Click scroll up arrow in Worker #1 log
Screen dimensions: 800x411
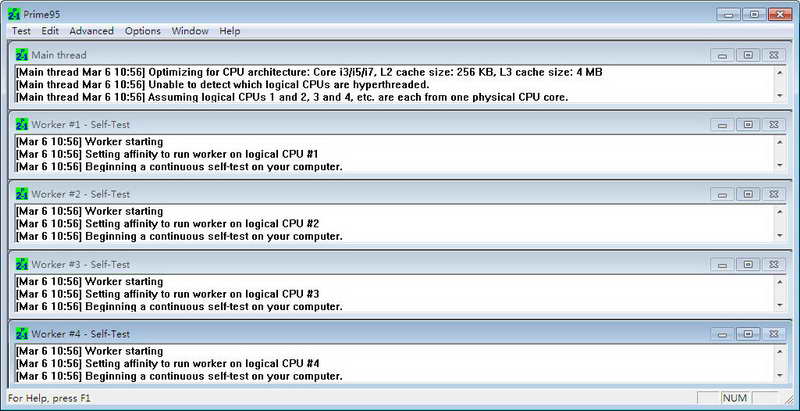pyautogui.click(x=780, y=142)
